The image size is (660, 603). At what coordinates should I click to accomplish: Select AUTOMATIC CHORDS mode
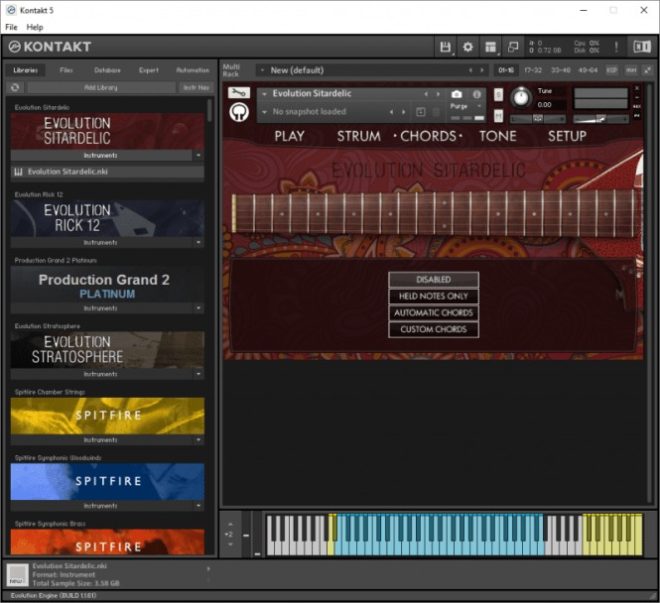tap(434, 313)
